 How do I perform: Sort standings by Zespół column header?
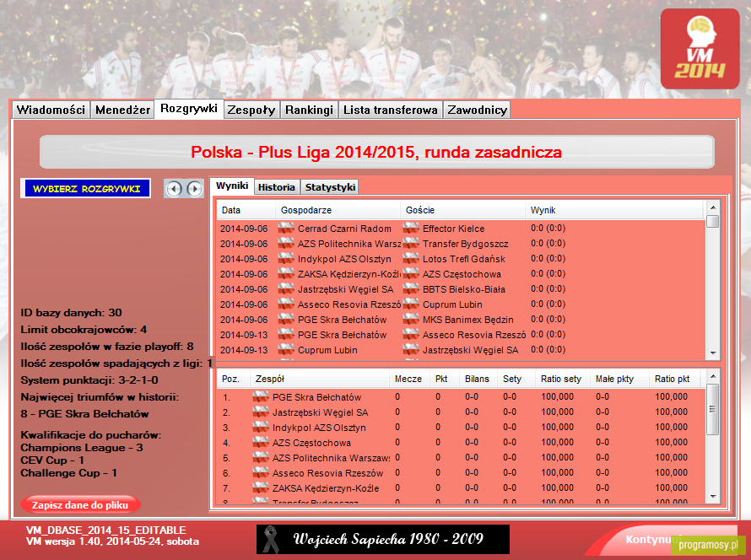320,379
